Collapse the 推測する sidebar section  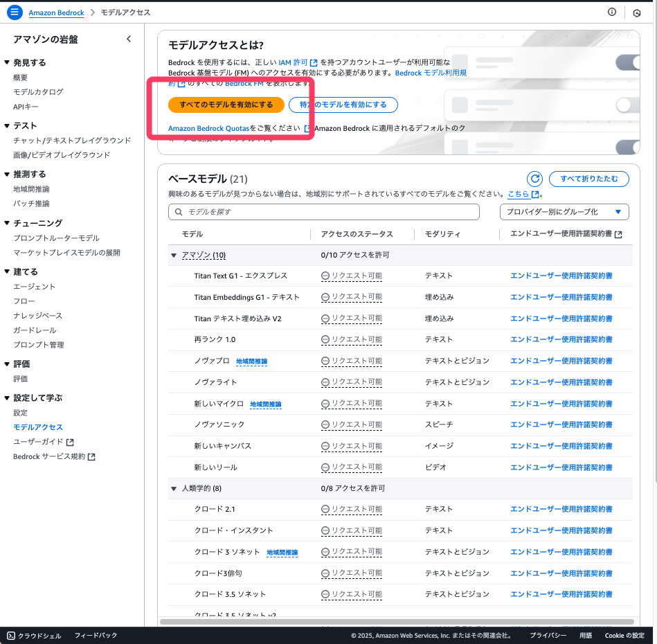coord(7,174)
